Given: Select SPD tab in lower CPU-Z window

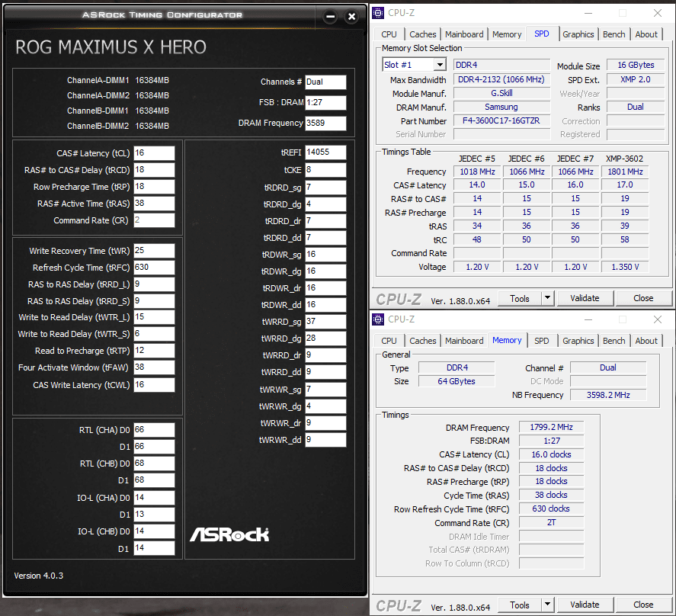Looking at the screenshot, I should (x=542, y=340).
